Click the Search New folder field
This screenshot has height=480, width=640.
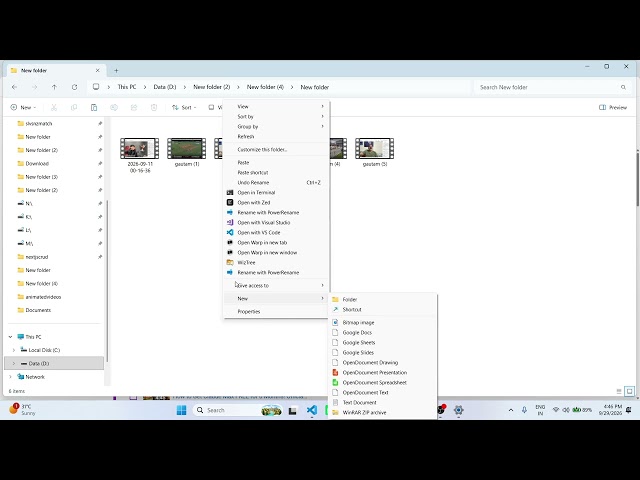(552, 87)
